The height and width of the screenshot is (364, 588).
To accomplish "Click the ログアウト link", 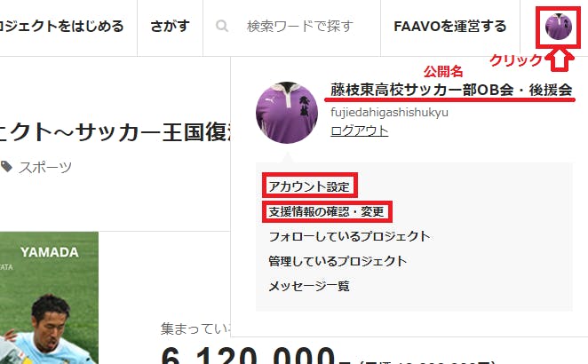I will (359, 131).
